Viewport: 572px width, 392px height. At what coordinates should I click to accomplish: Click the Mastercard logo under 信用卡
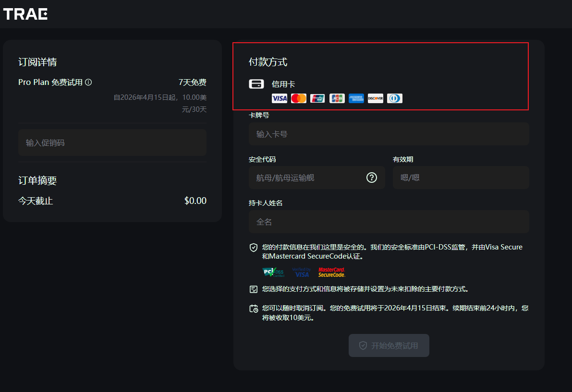tap(298, 98)
